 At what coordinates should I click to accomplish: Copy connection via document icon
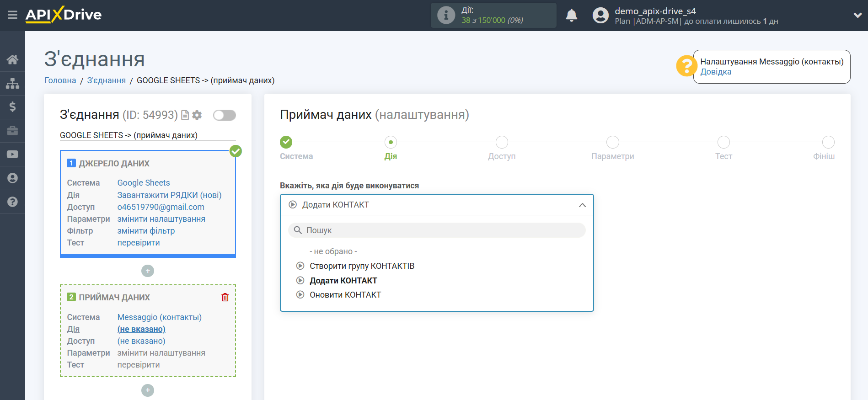coord(185,115)
